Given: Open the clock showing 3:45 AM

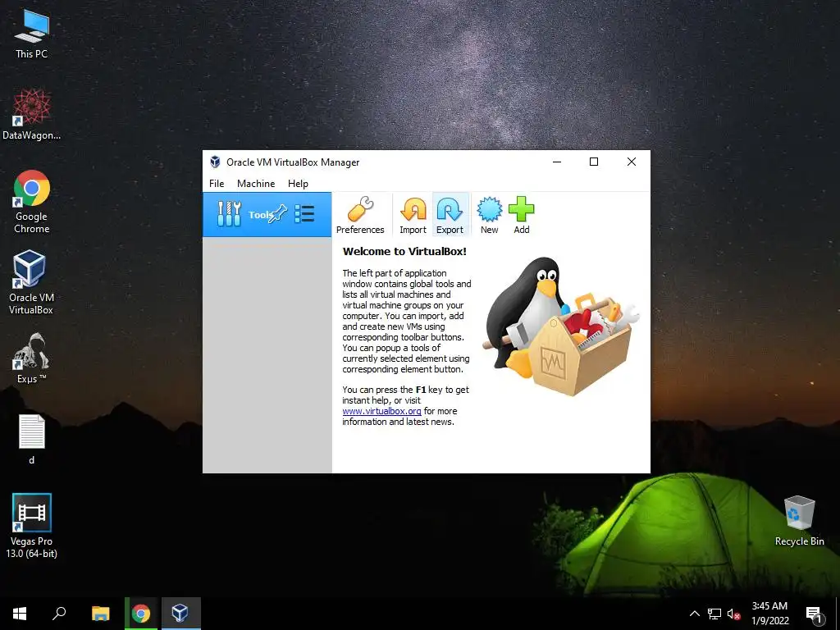Looking at the screenshot, I should pos(769,614).
